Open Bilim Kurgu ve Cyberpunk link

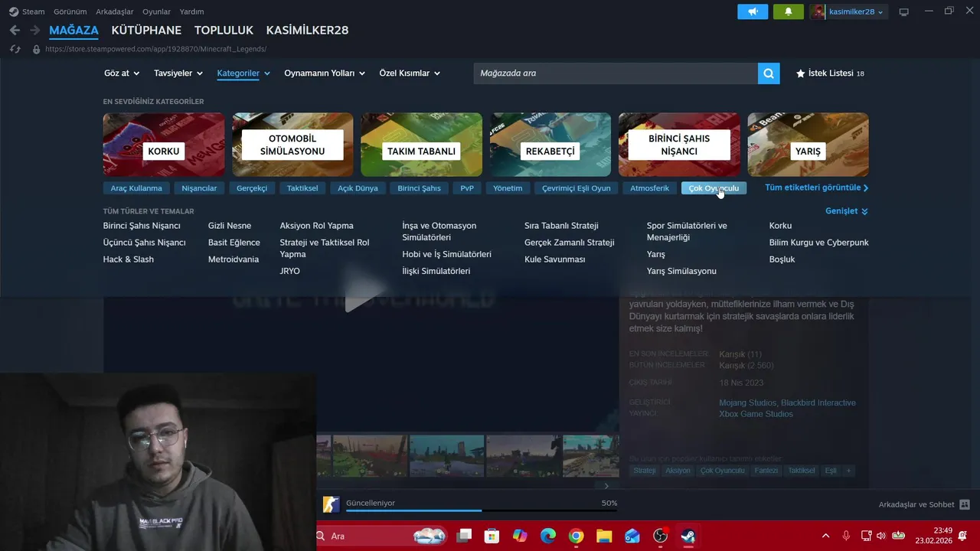point(818,243)
